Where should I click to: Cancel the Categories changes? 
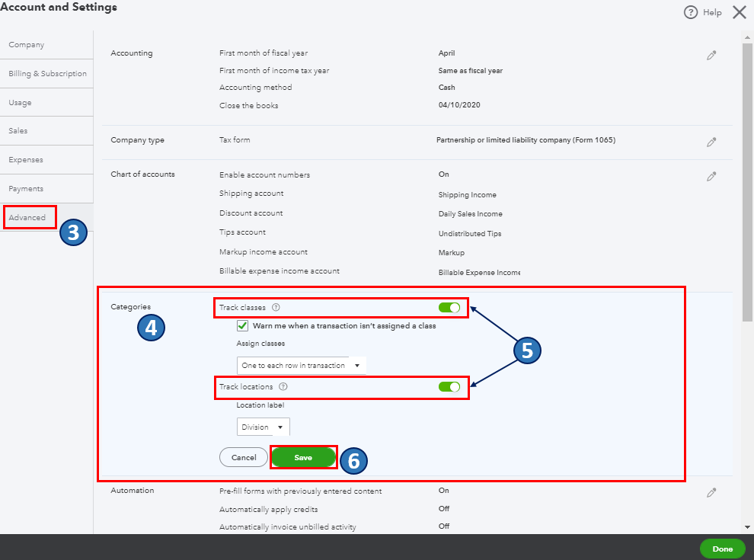[x=243, y=458]
